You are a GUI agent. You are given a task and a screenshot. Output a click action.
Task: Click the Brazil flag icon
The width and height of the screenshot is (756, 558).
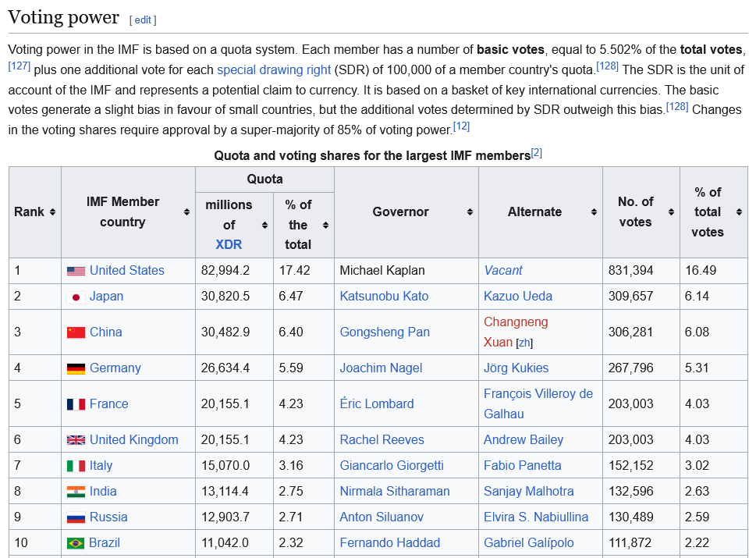[76, 543]
